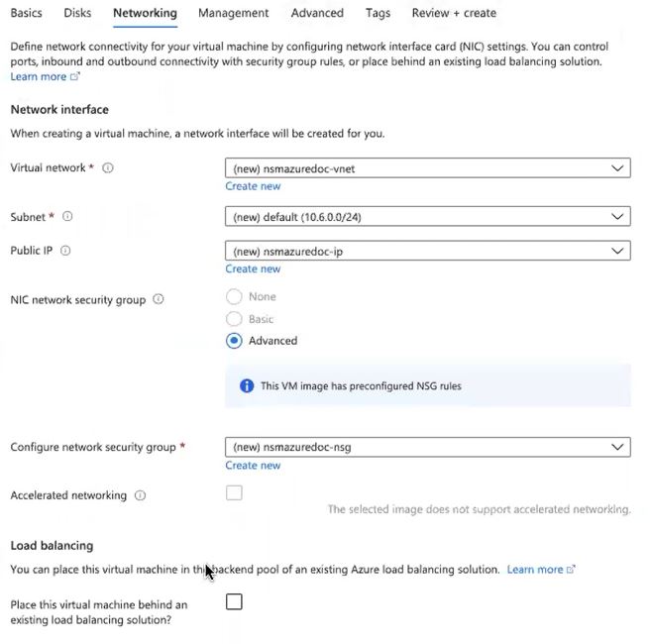Image resolution: width=650 pixels, height=644 pixels.
Task: Go to the Review + create tab
Action: (454, 13)
